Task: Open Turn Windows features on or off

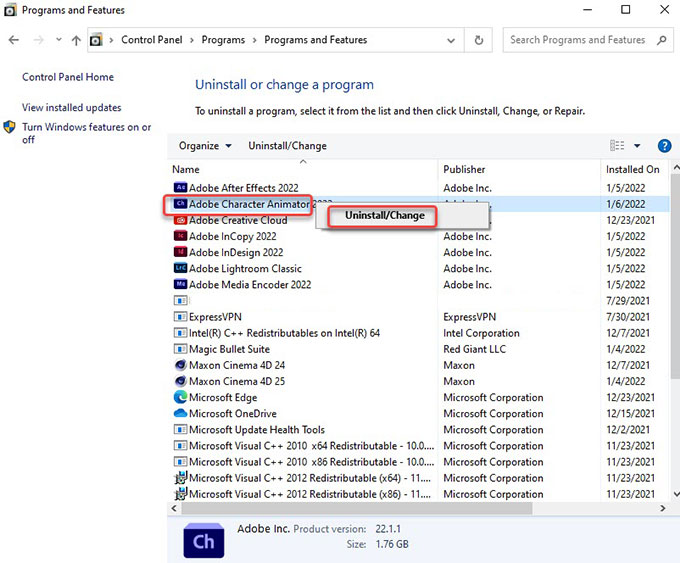Action: 86,133
